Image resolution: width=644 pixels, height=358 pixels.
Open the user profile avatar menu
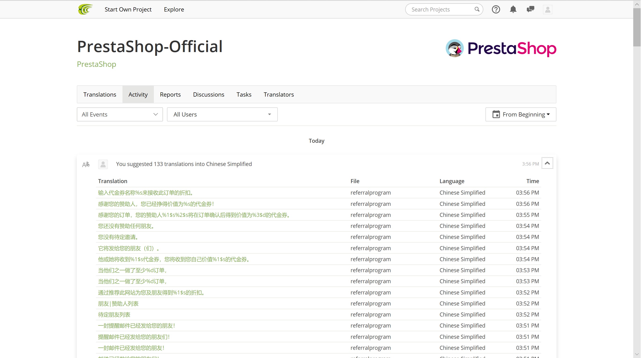(x=548, y=10)
